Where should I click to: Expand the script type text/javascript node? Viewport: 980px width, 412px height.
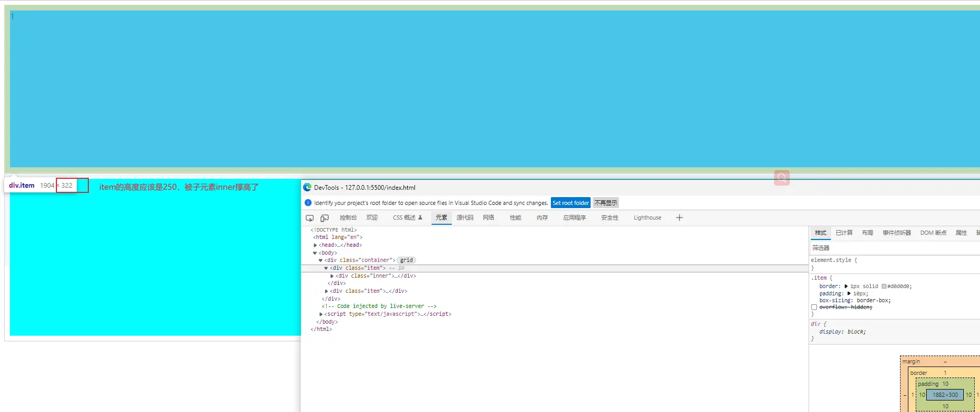click(x=321, y=314)
